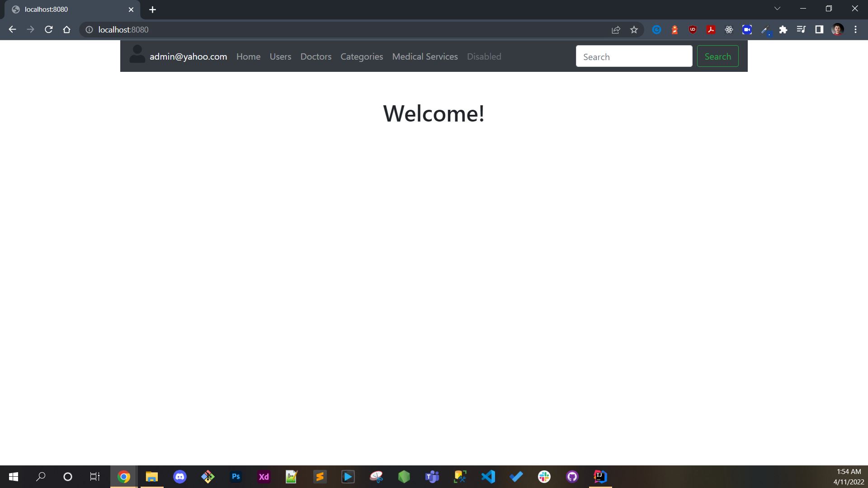The image size is (868, 488).
Task: Launch Microsoft Teams from the taskbar
Action: pos(432,476)
